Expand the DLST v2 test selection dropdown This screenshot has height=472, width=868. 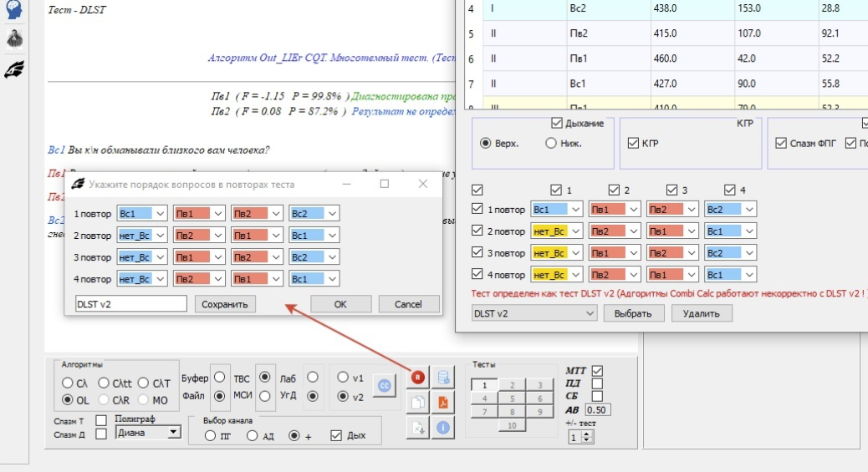534,313
